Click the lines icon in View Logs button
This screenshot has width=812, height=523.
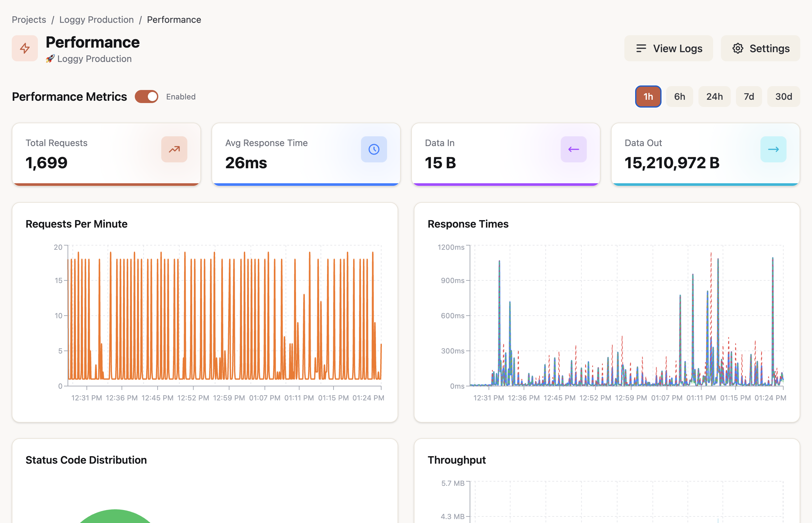click(x=641, y=49)
